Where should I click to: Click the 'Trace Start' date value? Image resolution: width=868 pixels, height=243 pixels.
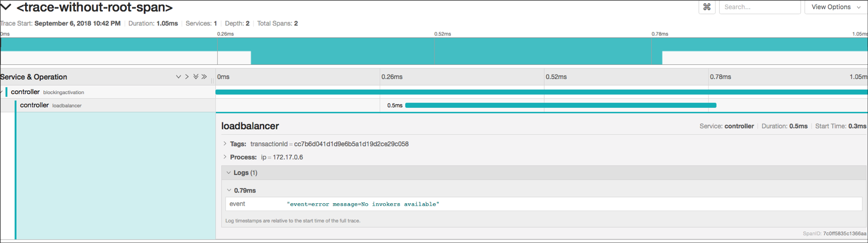(77, 23)
